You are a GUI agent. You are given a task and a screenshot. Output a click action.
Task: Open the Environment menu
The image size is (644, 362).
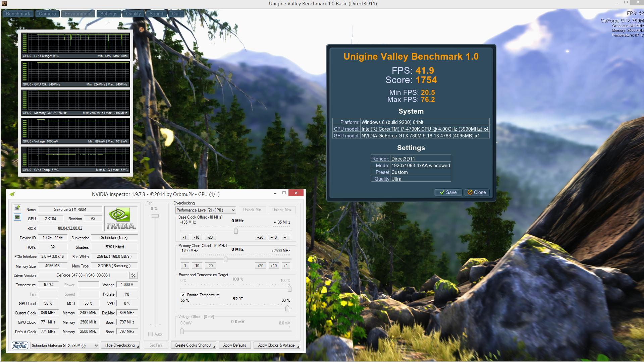(x=78, y=14)
